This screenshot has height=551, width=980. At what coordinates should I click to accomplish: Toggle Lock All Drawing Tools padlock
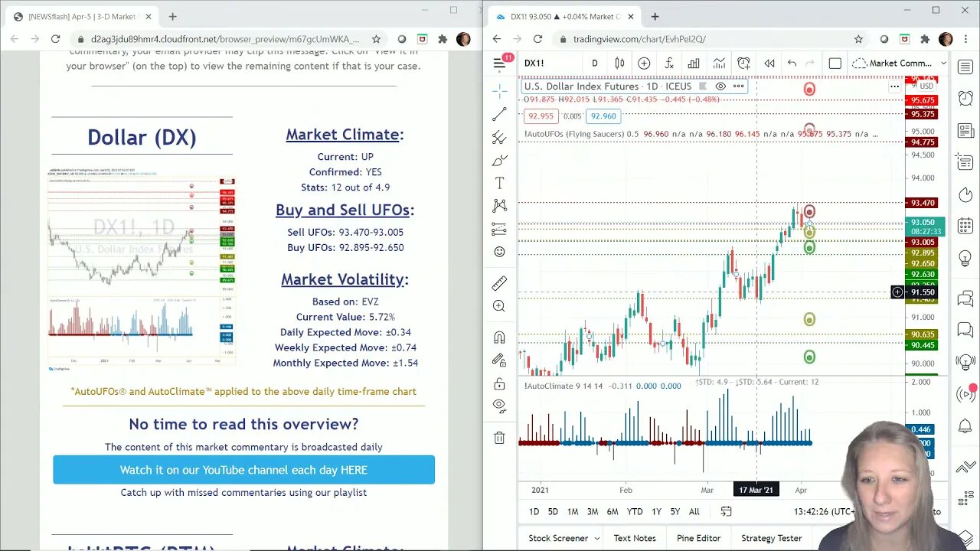[499, 383]
